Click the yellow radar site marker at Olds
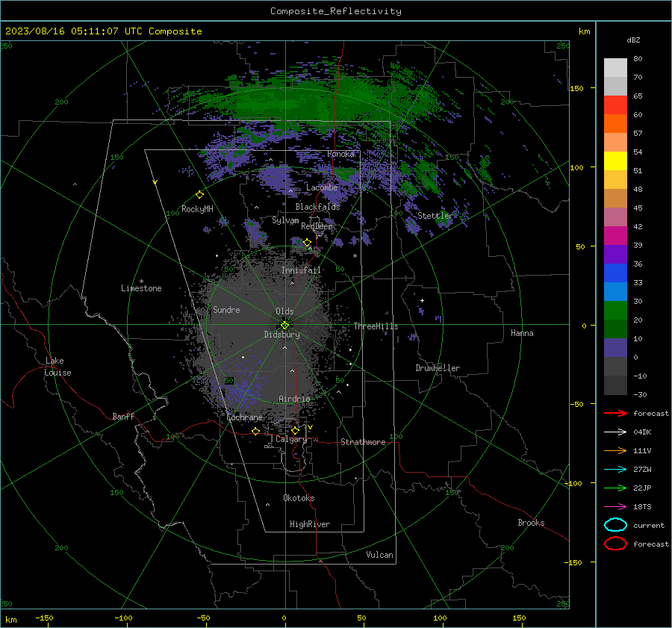Image resolution: width=672 pixels, height=628 pixels. point(284,326)
